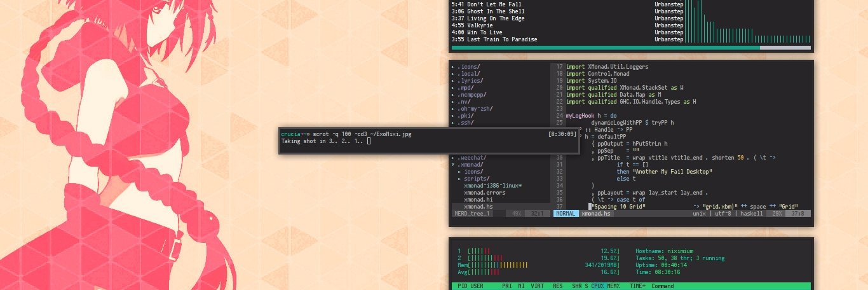Click the audio visualizer bars in music player
Viewport: 868px width, 290px height.
coord(749,22)
